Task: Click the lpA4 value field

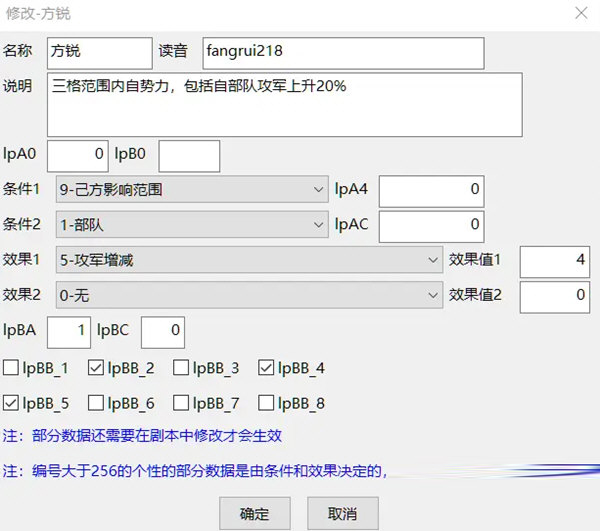Action: pyautogui.click(x=432, y=191)
